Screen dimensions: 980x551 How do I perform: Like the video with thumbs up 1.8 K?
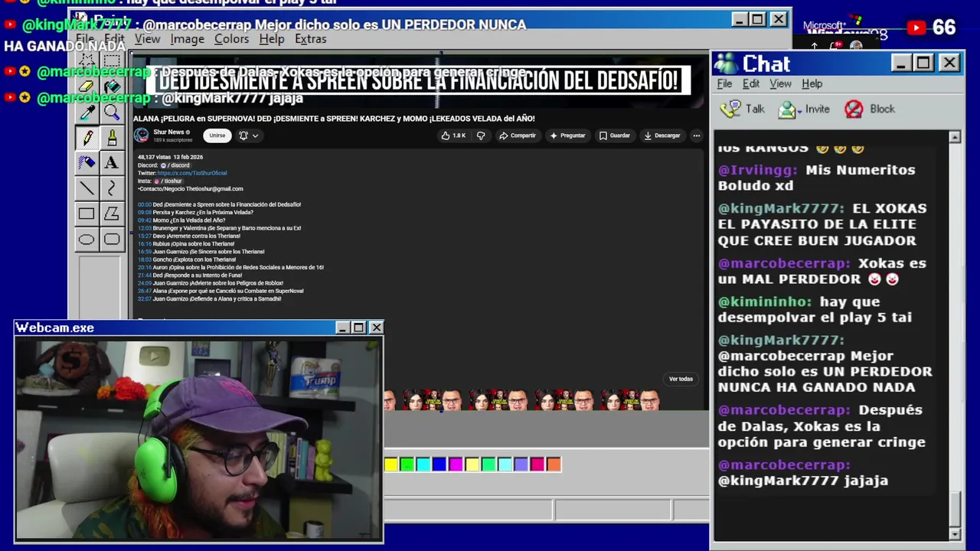(453, 135)
